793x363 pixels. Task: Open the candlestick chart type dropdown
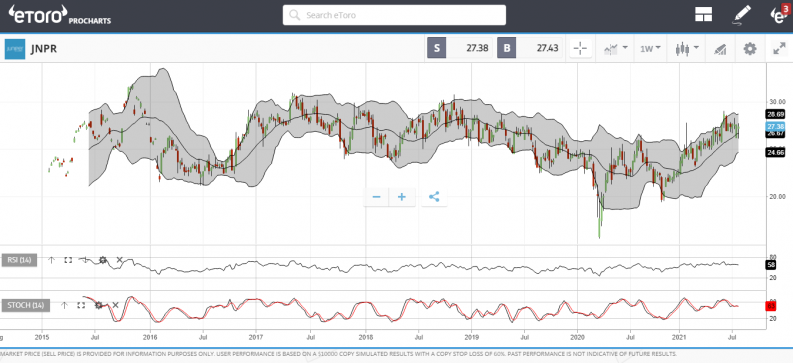click(x=687, y=49)
